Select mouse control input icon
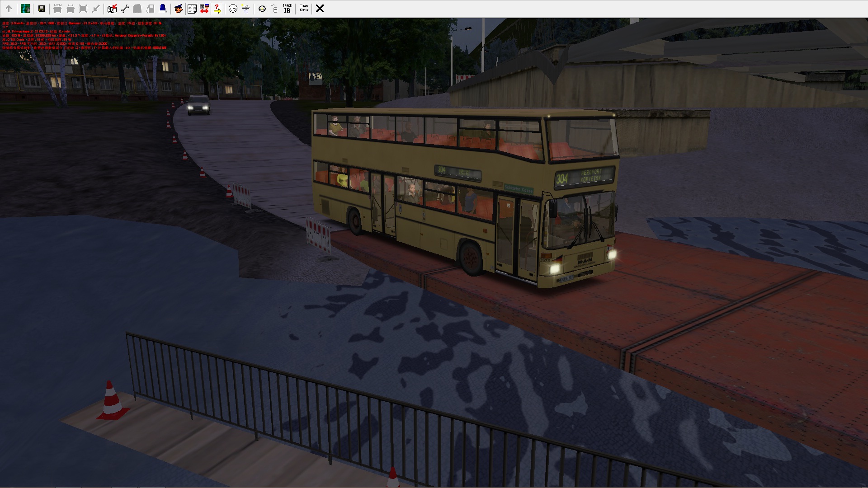The width and height of the screenshot is (868, 488). click(x=274, y=9)
